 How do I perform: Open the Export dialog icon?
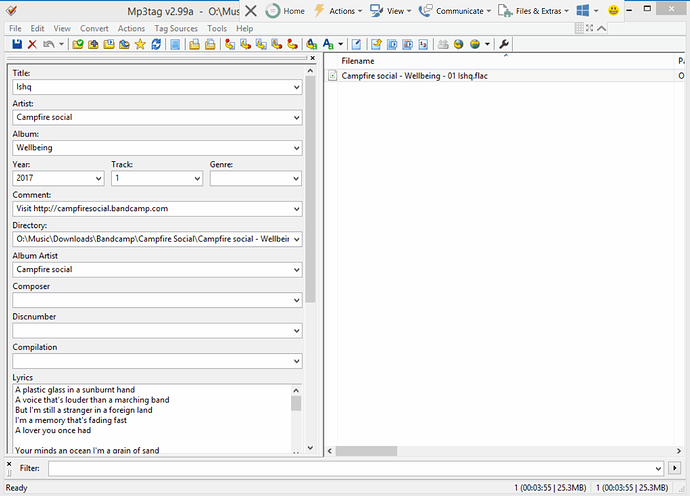[376, 44]
